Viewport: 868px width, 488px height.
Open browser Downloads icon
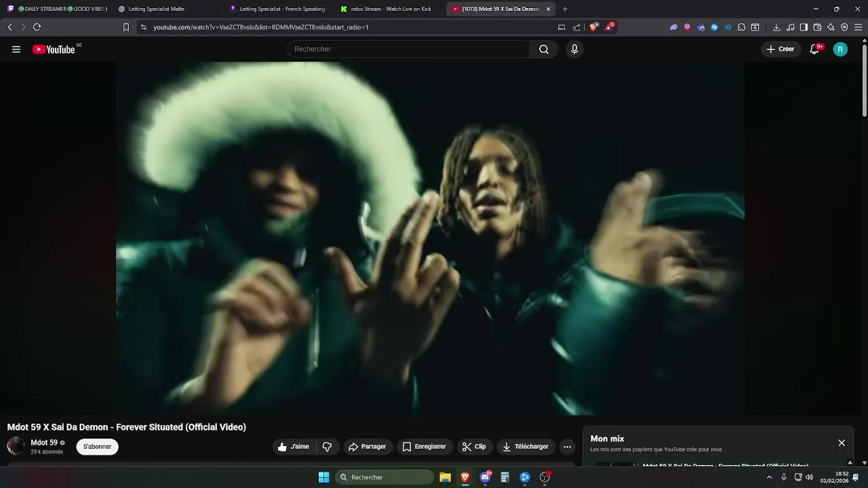coord(776,27)
